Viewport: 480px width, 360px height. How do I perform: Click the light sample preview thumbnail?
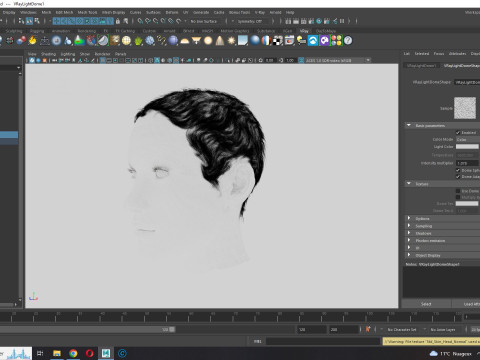(465, 108)
